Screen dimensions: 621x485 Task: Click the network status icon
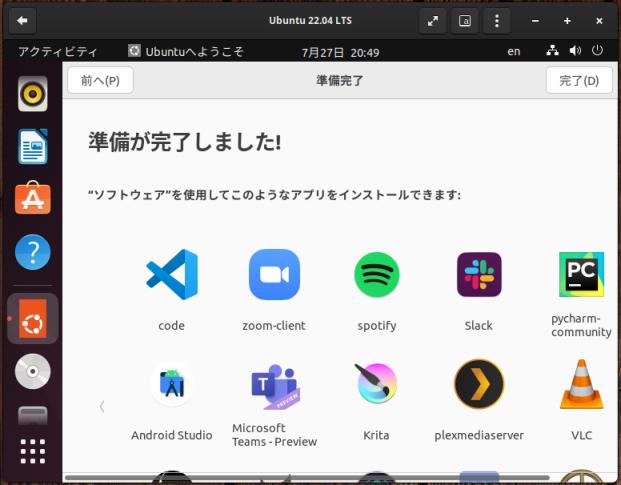pos(552,51)
